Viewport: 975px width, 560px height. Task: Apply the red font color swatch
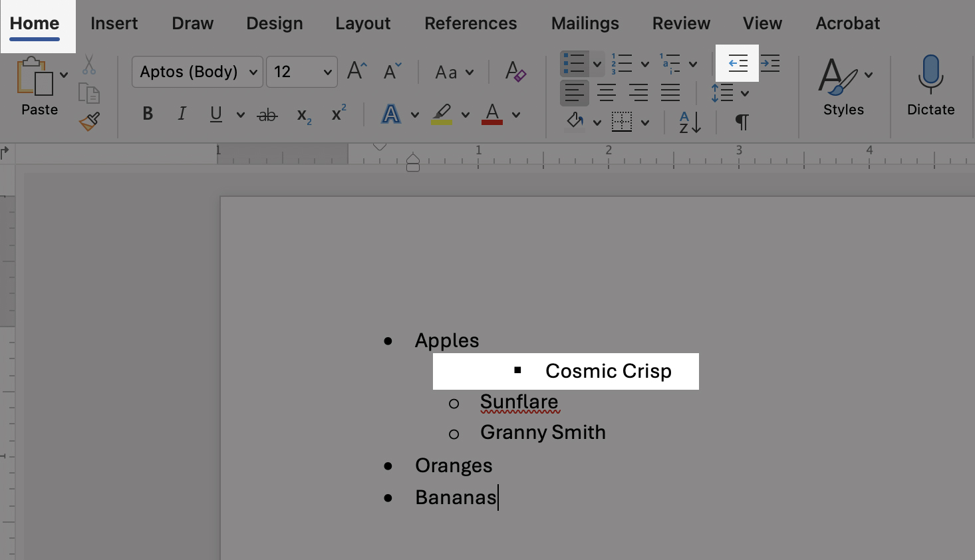point(492,114)
